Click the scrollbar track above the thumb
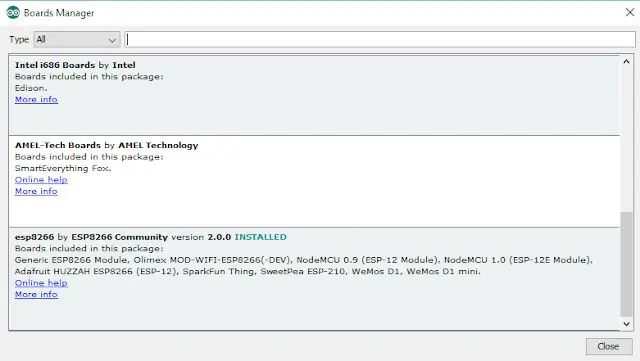Screen dimensions: 640x361 (x=627, y=139)
